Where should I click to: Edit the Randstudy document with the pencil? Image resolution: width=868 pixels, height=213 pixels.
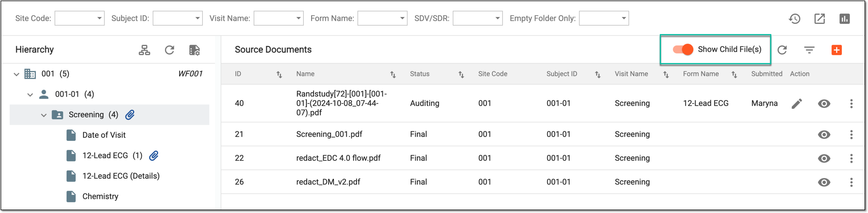[797, 103]
